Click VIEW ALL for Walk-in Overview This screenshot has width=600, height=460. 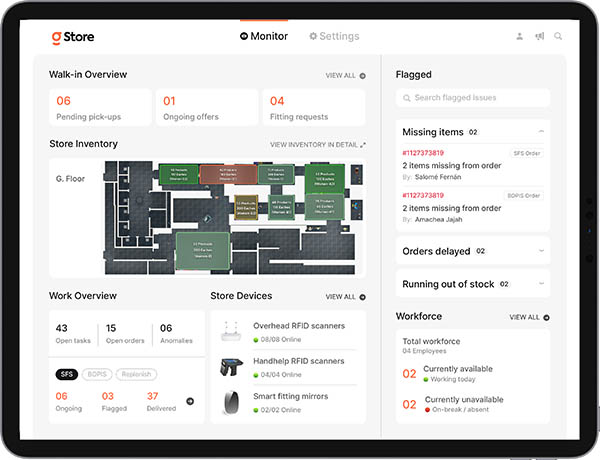(x=341, y=76)
